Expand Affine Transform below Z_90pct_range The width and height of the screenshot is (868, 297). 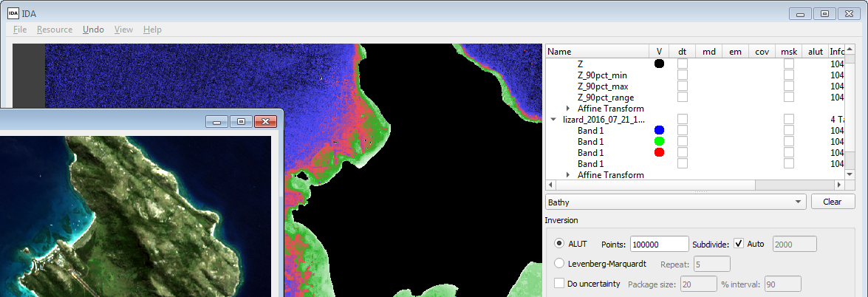[x=568, y=109]
